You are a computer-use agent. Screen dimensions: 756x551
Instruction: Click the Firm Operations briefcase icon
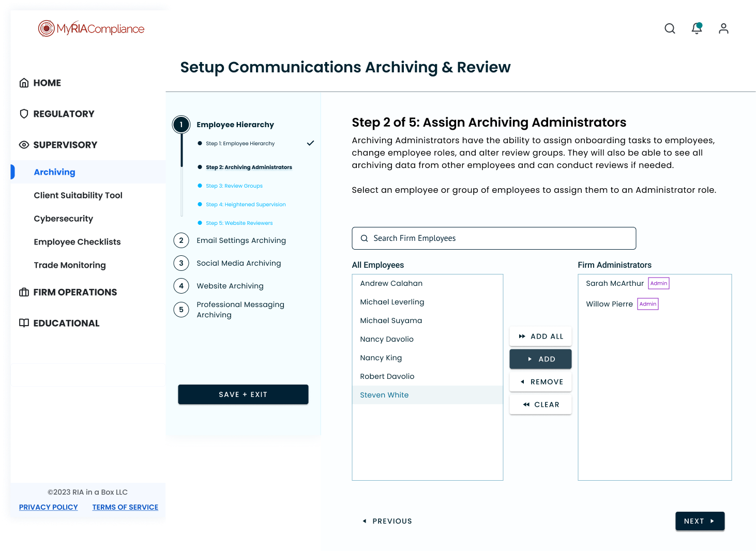point(24,292)
